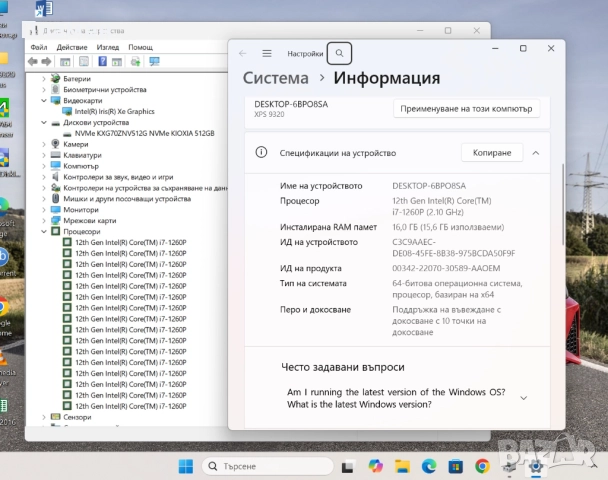Open the Settings hamburger navigation menu
608x480 pixels.
click(x=267, y=53)
